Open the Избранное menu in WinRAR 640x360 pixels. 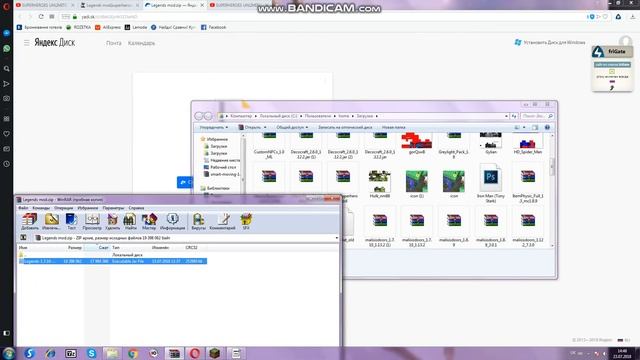[88, 208]
